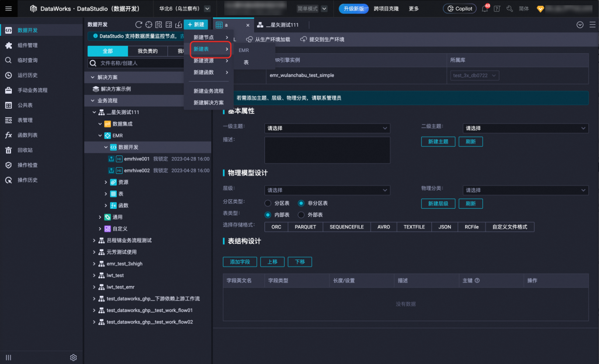Image resolution: width=599 pixels, height=364 pixels.
Task: Select 外部表 radio button
Action: pos(301,215)
